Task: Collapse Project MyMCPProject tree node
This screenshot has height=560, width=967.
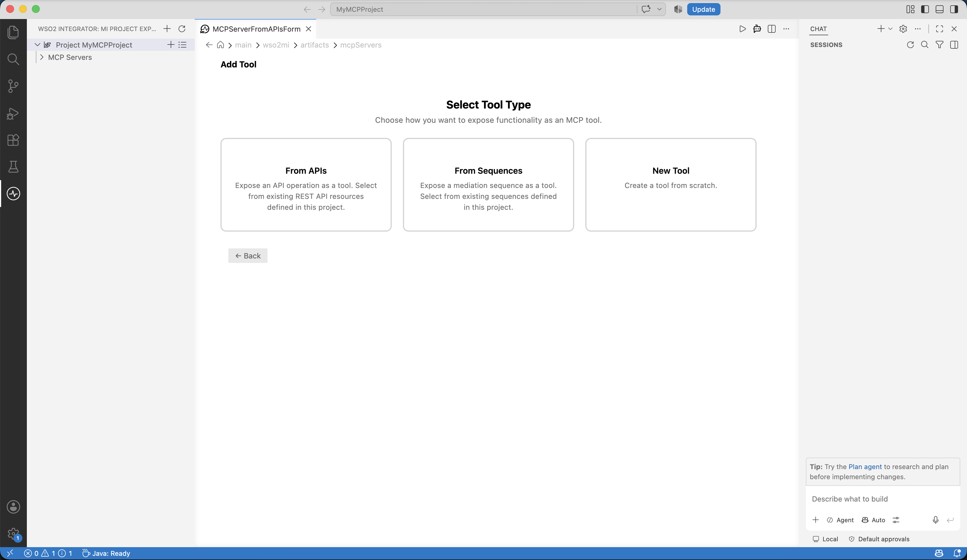Action: coord(37,45)
